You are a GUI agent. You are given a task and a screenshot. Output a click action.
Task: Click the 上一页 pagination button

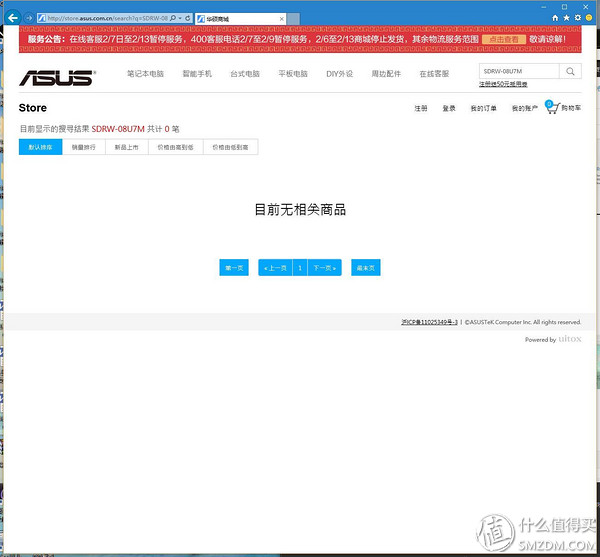coord(276,267)
